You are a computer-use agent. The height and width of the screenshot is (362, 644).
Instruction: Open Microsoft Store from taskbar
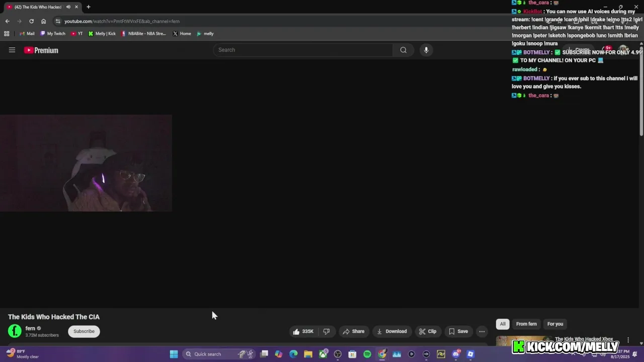click(352, 354)
